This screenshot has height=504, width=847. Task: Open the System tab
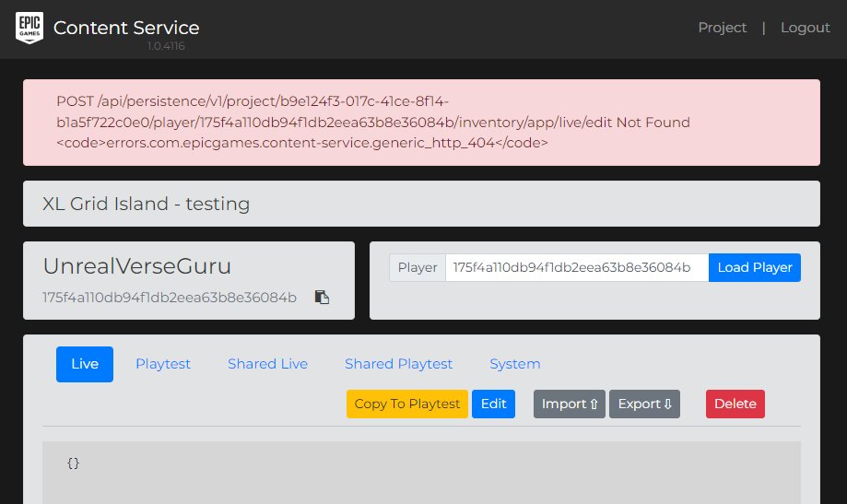click(515, 364)
